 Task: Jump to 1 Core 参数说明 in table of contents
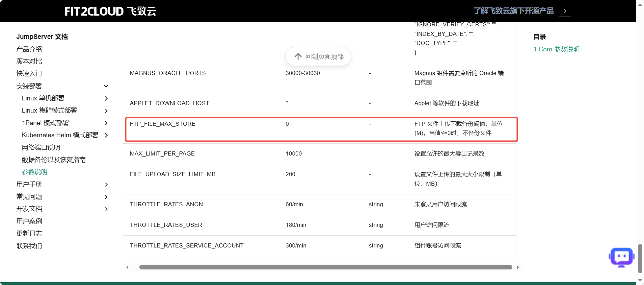click(556, 49)
